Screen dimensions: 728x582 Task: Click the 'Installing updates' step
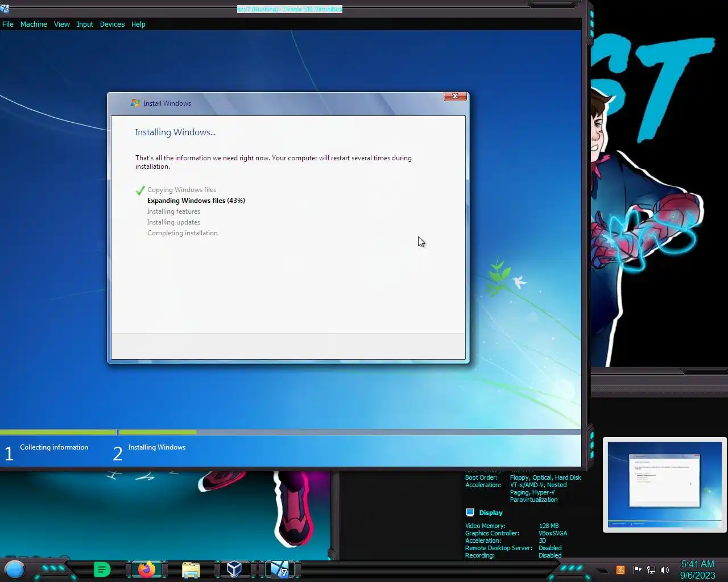173,222
